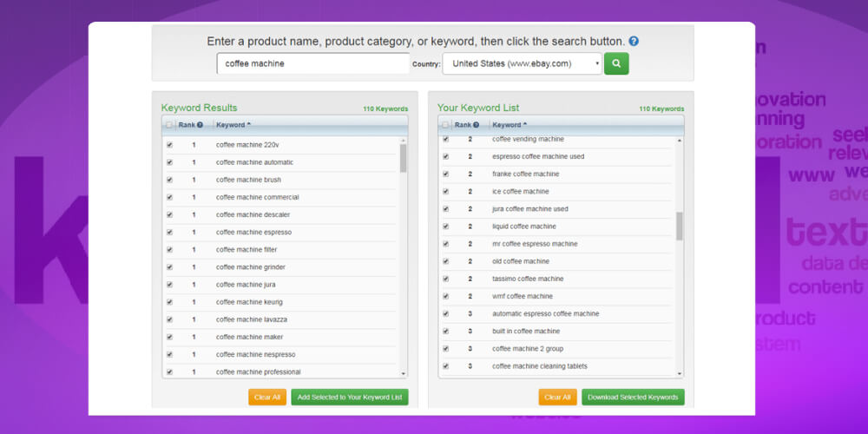The image size is (868, 434).
Task: Select the old coffee machine keyword
Action: 520,261
